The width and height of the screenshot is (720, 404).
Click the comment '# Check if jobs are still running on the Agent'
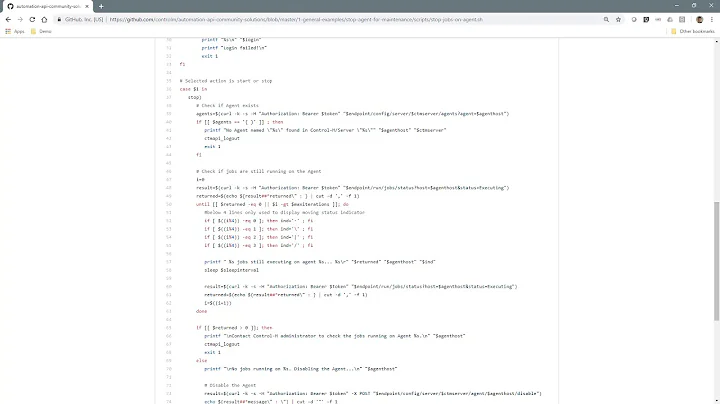pos(258,171)
